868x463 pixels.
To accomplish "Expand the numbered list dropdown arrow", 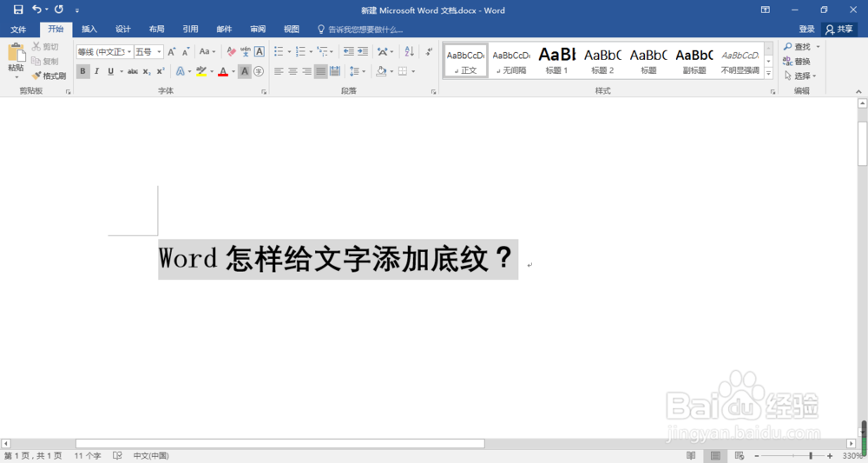I will 311,52.
